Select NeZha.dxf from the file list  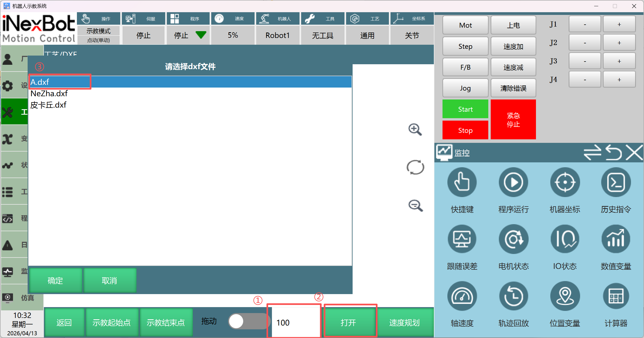coord(49,94)
